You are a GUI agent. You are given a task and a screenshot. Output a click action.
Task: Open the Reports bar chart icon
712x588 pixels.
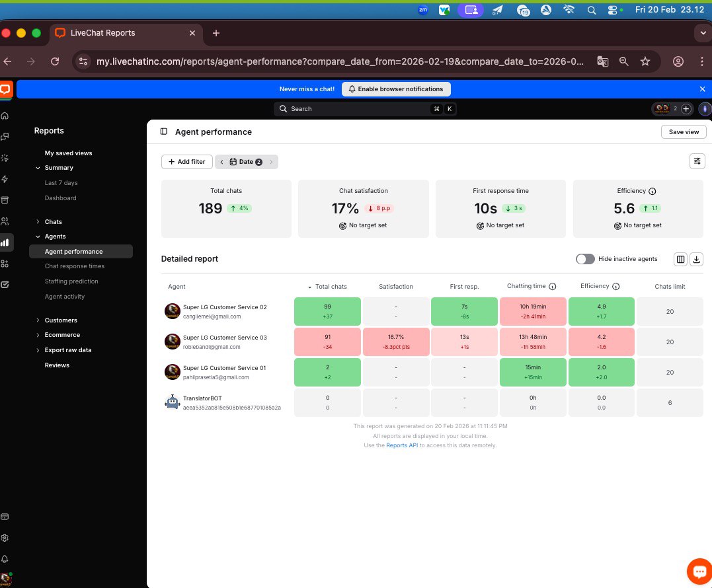[5, 242]
